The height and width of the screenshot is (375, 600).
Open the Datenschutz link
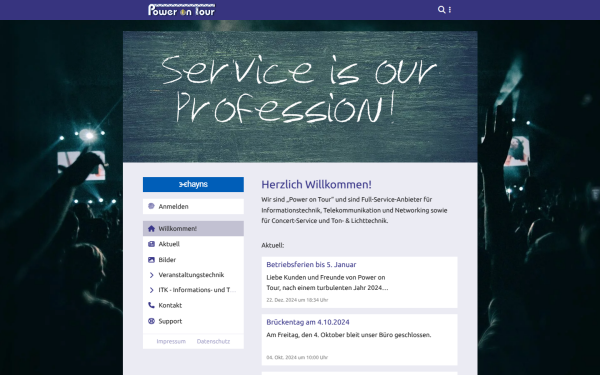pos(213,341)
